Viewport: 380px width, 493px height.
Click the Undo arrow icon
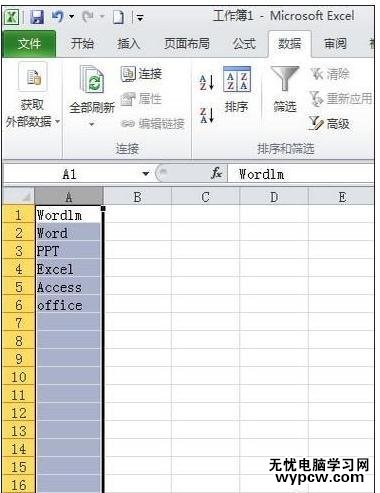pos(58,16)
